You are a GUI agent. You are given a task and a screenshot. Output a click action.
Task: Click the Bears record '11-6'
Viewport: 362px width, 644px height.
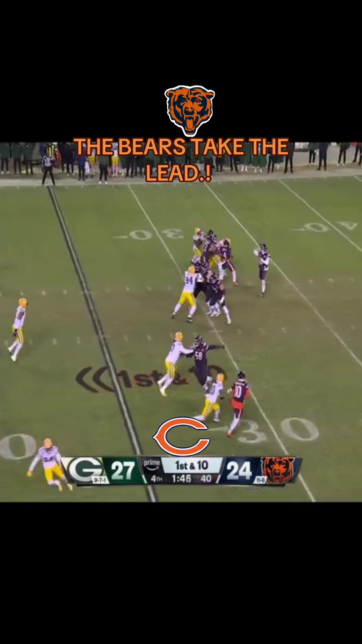click(x=260, y=480)
